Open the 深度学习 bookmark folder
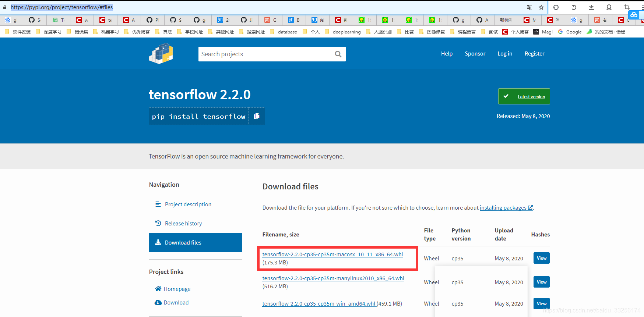The image size is (644, 317). pyautogui.click(x=49, y=32)
